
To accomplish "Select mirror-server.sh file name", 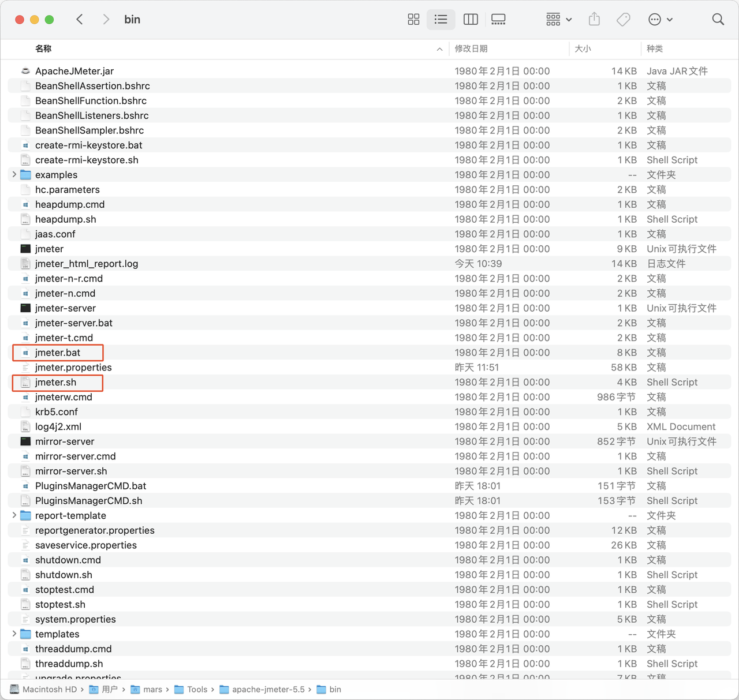I will click(x=71, y=471).
